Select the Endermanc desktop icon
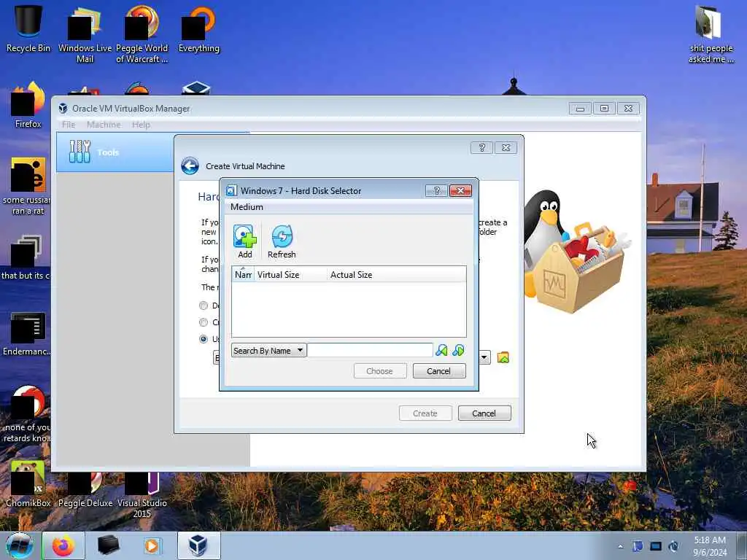747x560 pixels. coord(27,334)
